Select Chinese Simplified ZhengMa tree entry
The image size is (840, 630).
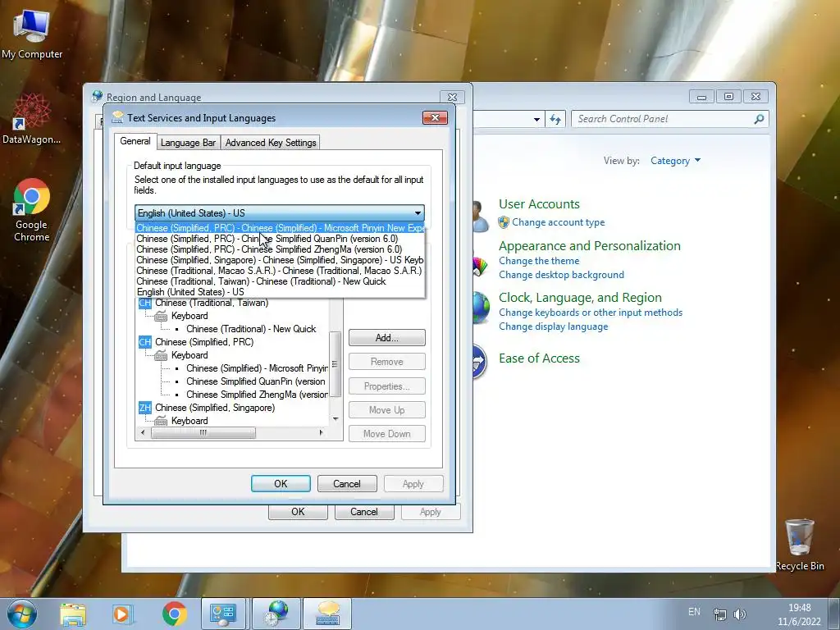pos(257,395)
